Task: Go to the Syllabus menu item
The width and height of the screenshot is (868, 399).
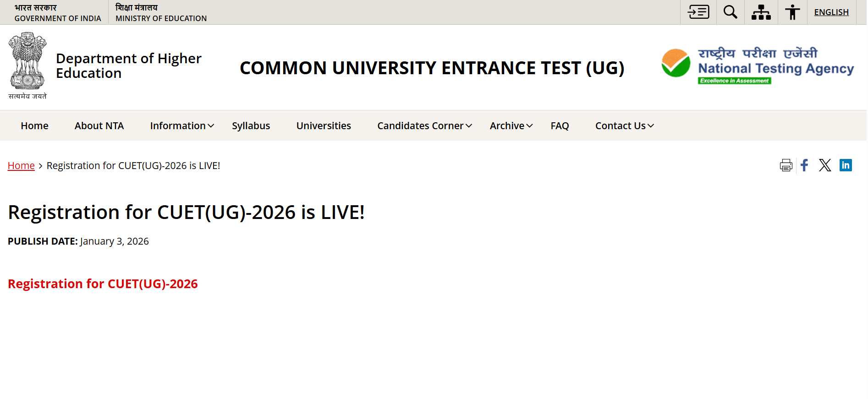Action: pyautogui.click(x=251, y=126)
